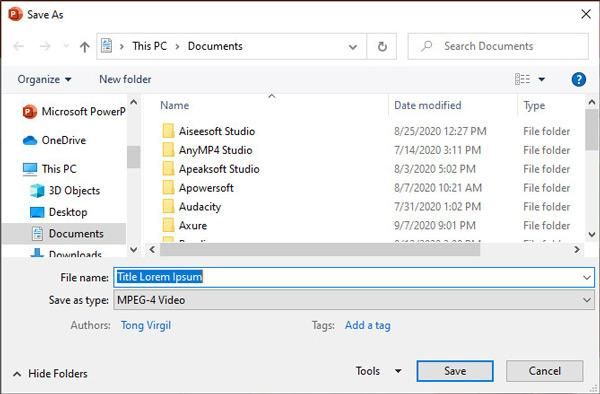Open the recent locations dropdown arrow
The width and height of the screenshot is (600, 394).
click(66, 47)
